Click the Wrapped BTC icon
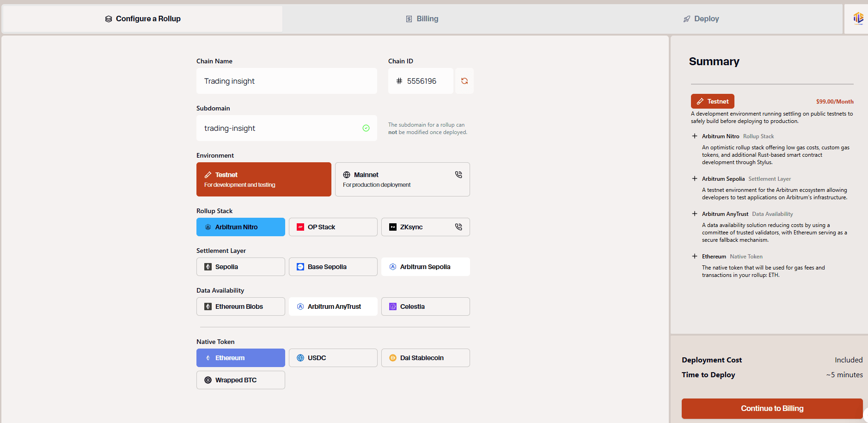The image size is (868, 423). pos(208,380)
